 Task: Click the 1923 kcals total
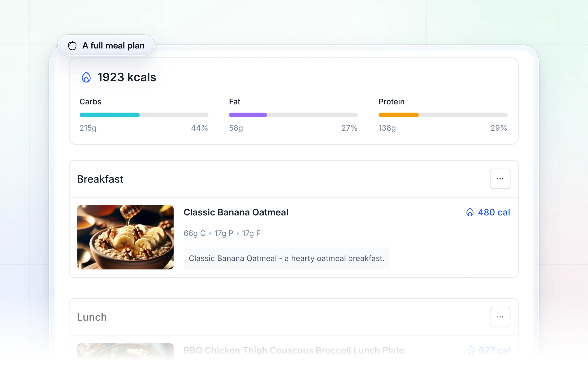[x=127, y=77]
